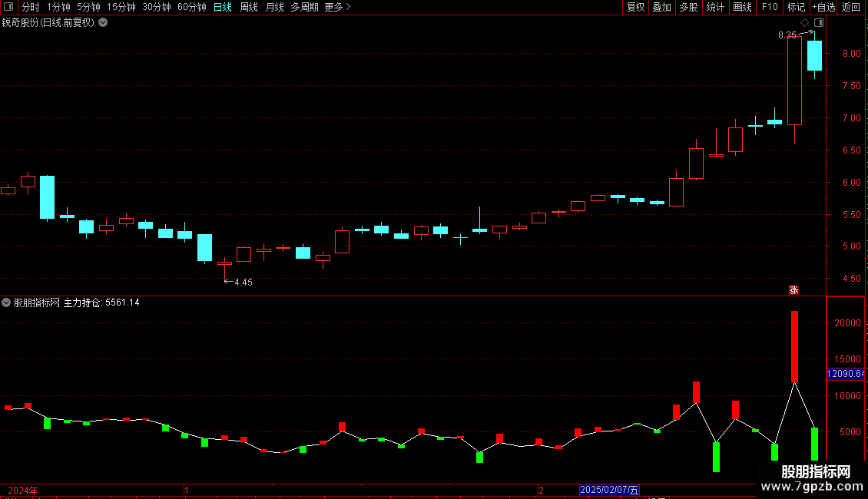Open F10 company info
This screenshot has height=499, width=868.
(x=770, y=7)
